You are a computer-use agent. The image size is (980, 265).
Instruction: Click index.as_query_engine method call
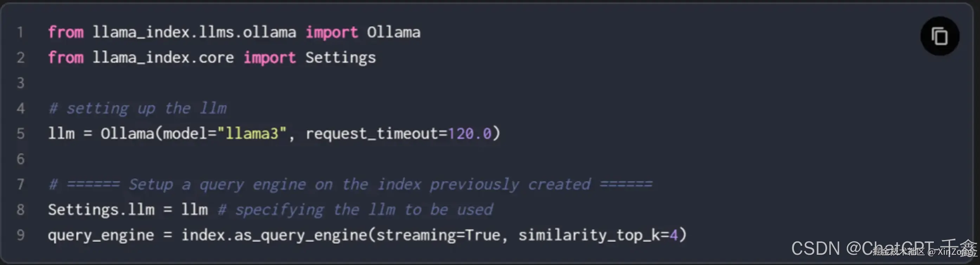pyautogui.click(x=274, y=235)
